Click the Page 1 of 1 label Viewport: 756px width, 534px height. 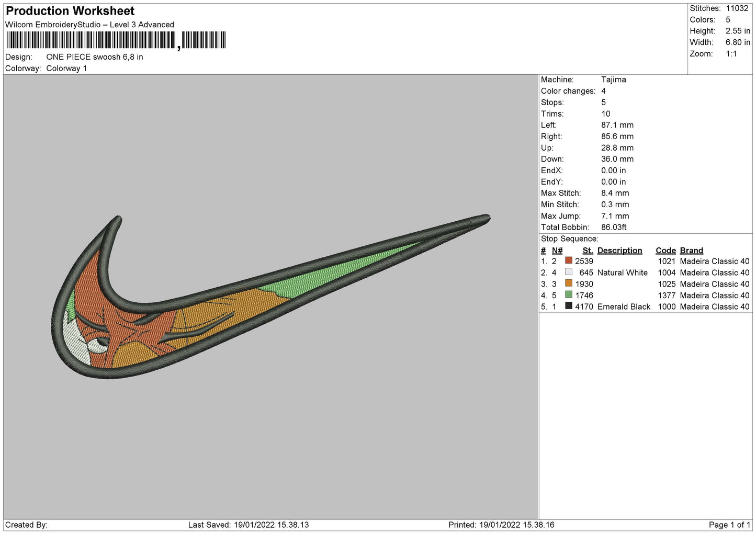(x=729, y=525)
